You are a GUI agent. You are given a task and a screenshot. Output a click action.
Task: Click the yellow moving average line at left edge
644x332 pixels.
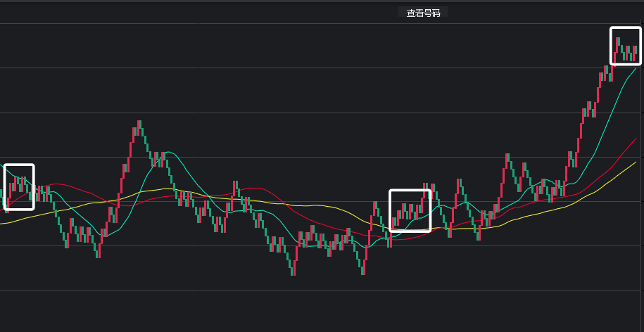pos(4,222)
